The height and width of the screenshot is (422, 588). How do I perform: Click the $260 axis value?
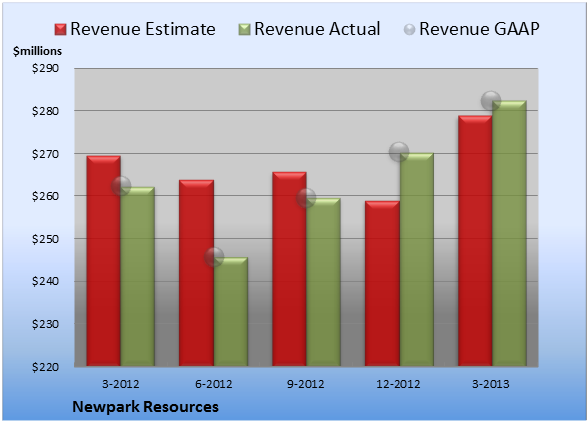coord(45,196)
